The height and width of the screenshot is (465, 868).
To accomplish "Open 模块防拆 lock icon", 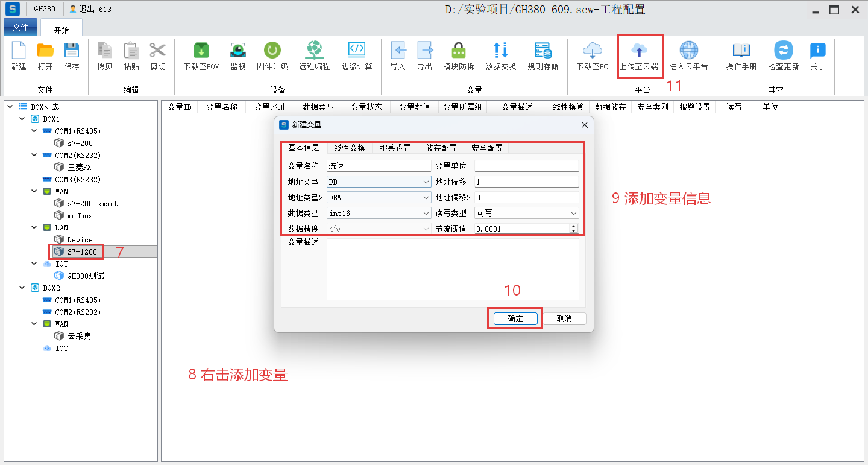I will (x=459, y=51).
